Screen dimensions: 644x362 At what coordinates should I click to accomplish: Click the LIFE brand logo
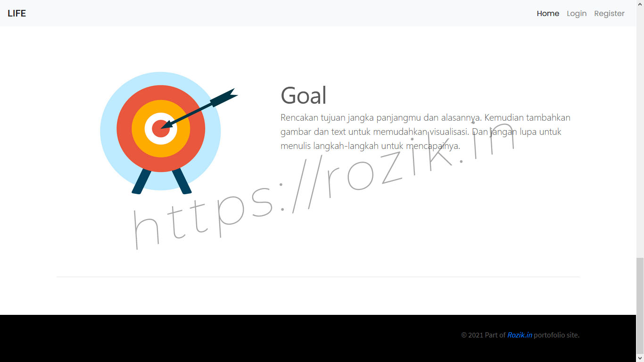coord(17,13)
